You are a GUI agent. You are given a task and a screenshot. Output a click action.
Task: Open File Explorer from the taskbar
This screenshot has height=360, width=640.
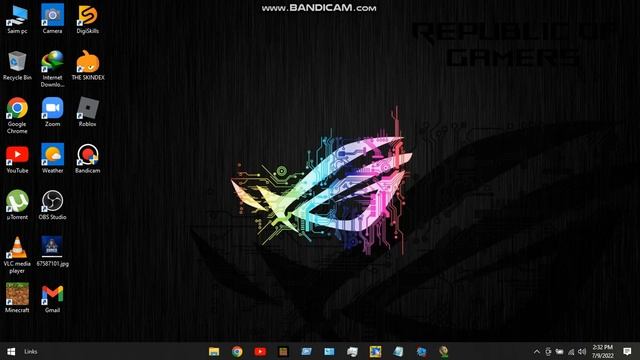[x=214, y=351]
